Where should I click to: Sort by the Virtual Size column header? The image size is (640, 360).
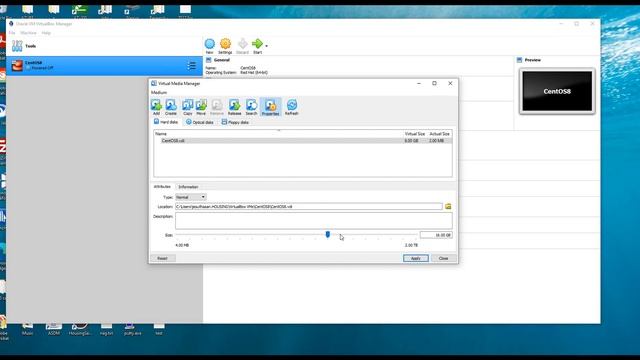point(415,134)
